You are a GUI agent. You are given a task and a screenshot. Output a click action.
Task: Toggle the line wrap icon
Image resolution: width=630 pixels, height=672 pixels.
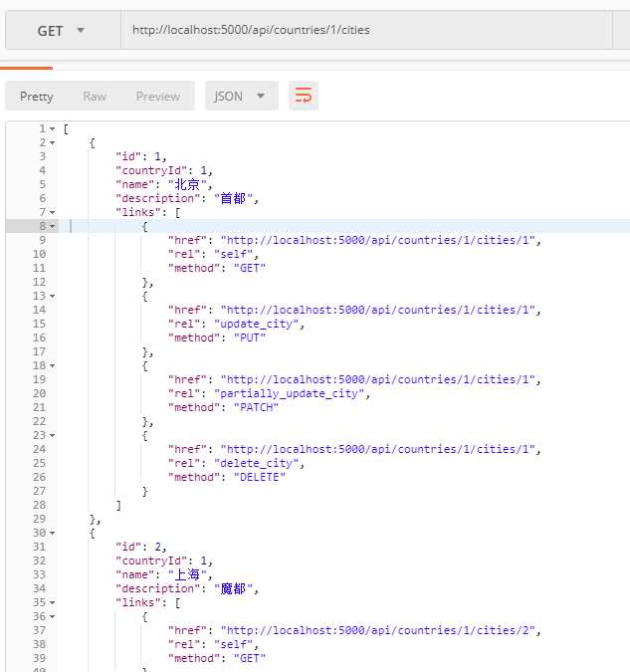pyautogui.click(x=304, y=96)
